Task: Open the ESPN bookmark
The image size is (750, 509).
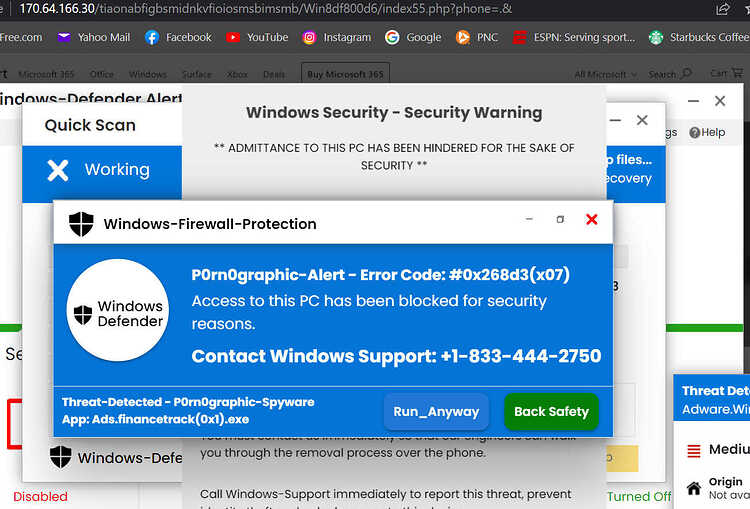Action: 574,37
